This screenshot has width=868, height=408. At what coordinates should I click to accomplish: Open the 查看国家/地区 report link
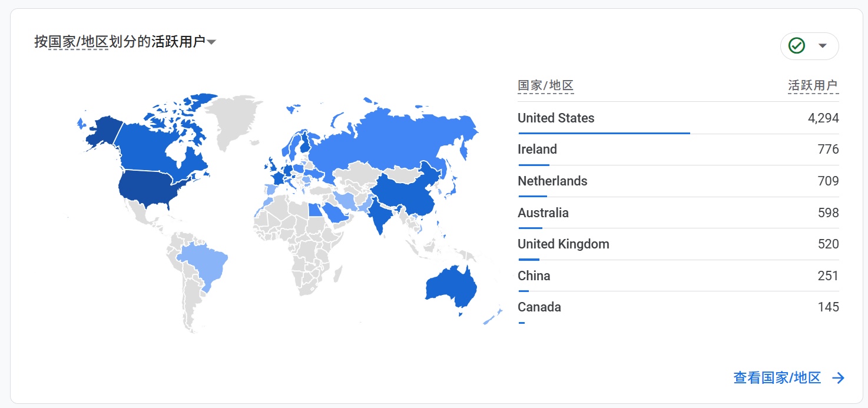777,378
